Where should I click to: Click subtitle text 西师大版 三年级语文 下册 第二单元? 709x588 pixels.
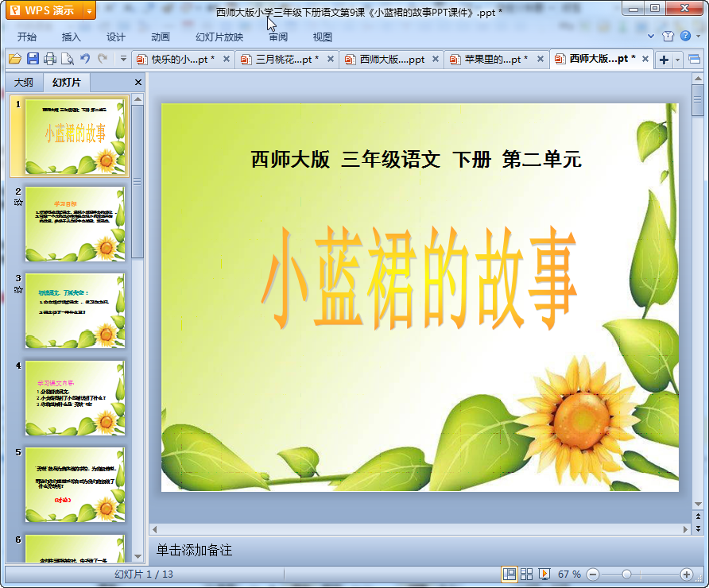[x=416, y=159]
